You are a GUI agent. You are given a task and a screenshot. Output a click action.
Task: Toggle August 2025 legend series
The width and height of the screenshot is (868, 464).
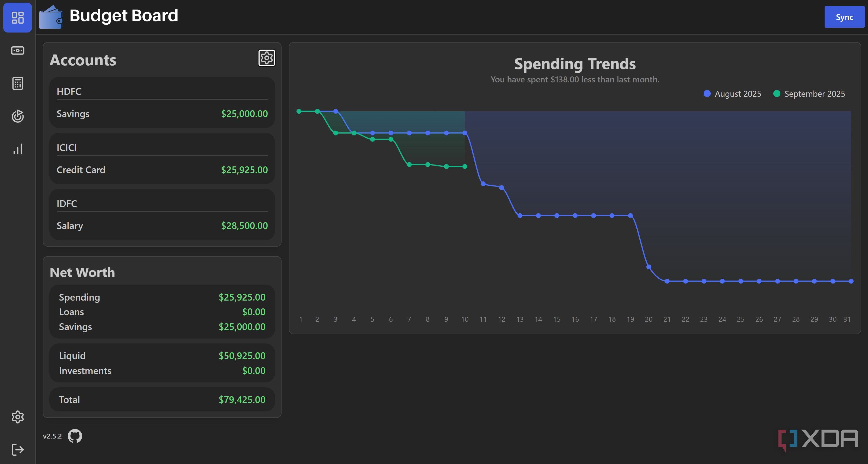tap(732, 94)
